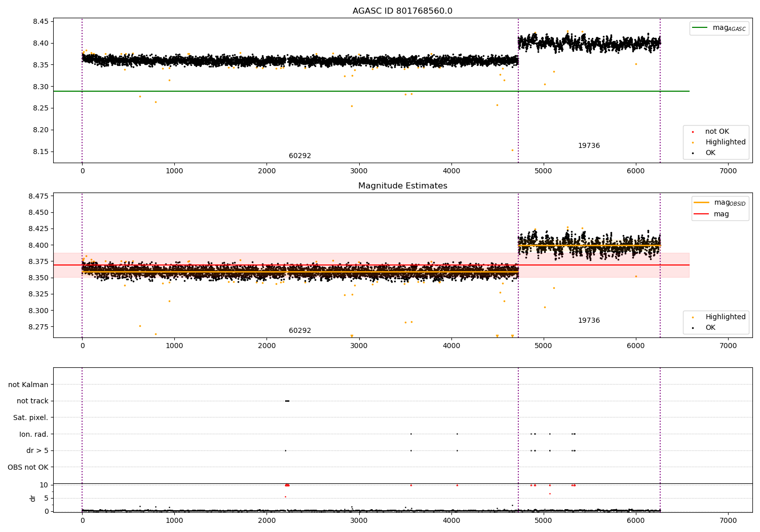Click the '5000' x-axis tick label of the middle plot
This screenshot has height=532, width=760.
(x=544, y=346)
